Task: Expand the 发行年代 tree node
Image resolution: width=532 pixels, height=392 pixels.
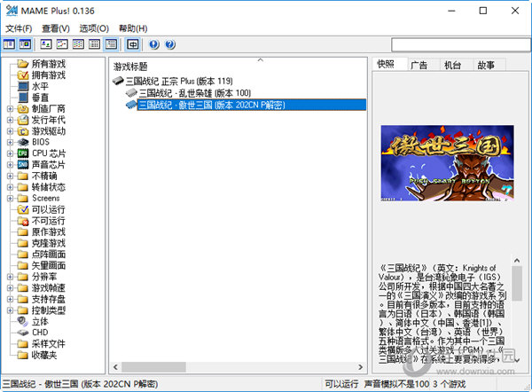Action: coord(10,120)
